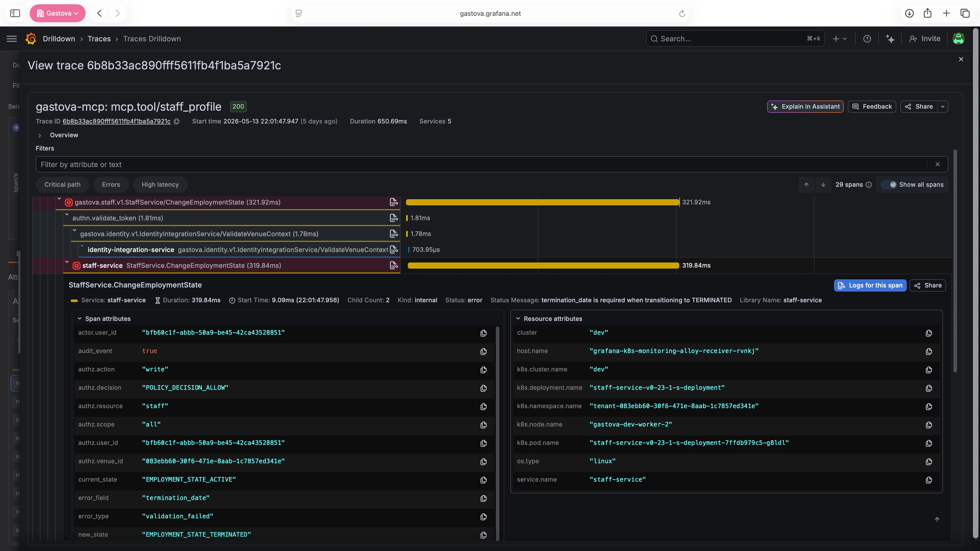The width and height of the screenshot is (980, 551).
Task: Open logs for the authn.validate_token span
Action: [394, 218]
